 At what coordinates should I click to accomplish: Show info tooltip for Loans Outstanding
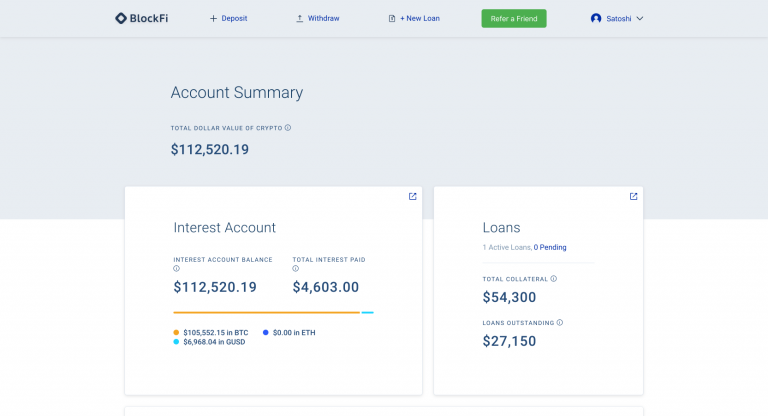tap(559, 322)
